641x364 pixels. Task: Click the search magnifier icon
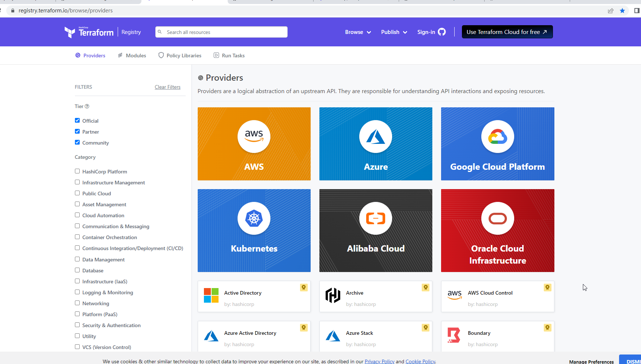click(160, 32)
